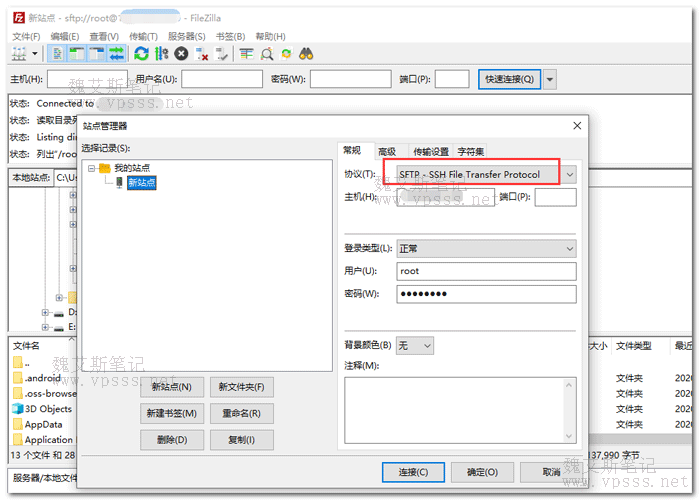Open the Site Manager toolbar icon
700x501 pixels.
(x=19, y=54)
